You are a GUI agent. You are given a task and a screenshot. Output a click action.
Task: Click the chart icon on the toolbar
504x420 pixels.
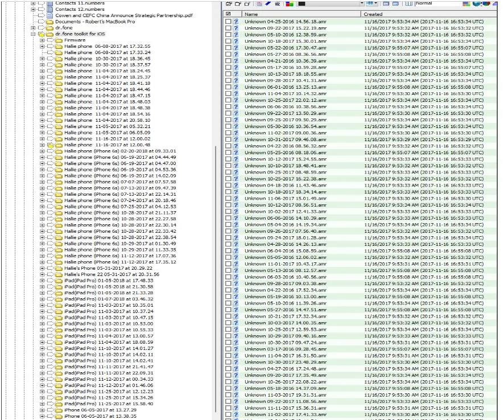pos(258,3)
